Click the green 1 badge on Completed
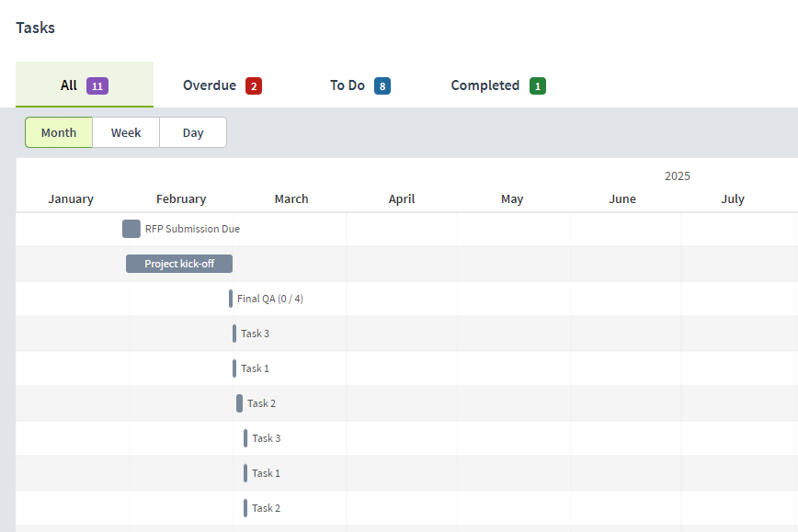Screen dimensions: 798x532 538,86
